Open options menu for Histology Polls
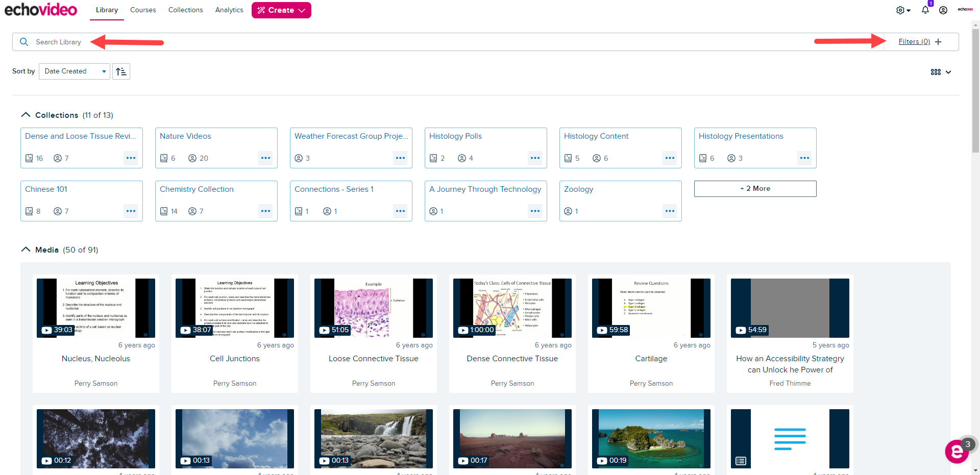 coord(535,158)
